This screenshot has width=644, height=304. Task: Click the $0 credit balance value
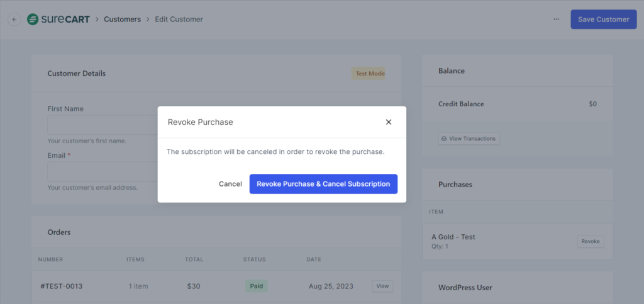(592, 104)
